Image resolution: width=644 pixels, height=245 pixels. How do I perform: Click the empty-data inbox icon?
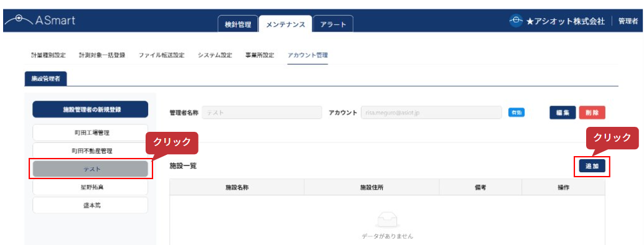tap(387, 220)
